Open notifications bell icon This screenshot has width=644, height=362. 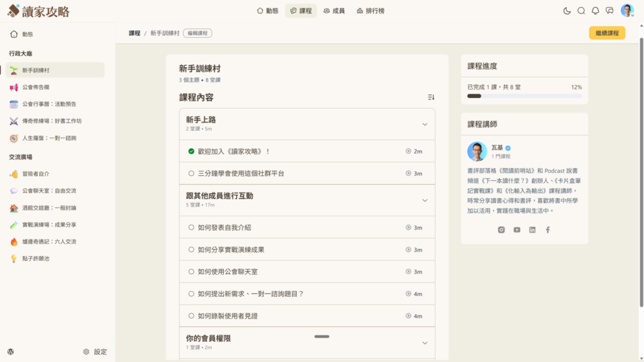pyautogui.click(x=596, y=11)
